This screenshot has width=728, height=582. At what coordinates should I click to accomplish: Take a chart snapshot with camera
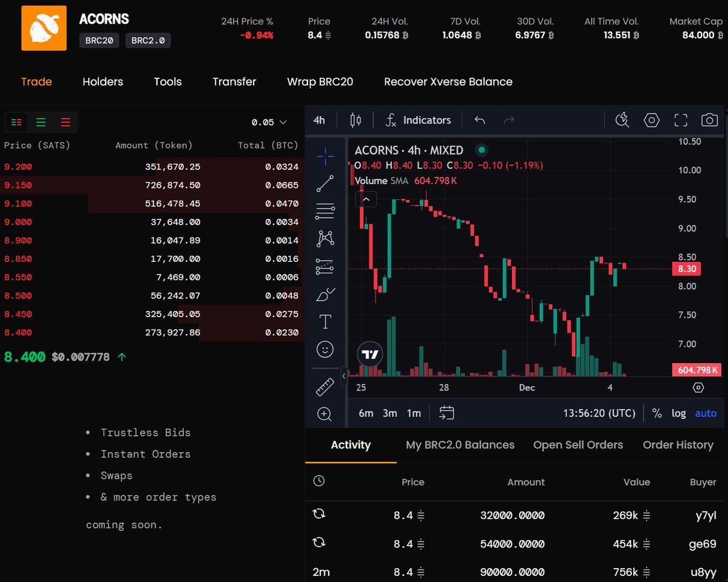[709, 120]
